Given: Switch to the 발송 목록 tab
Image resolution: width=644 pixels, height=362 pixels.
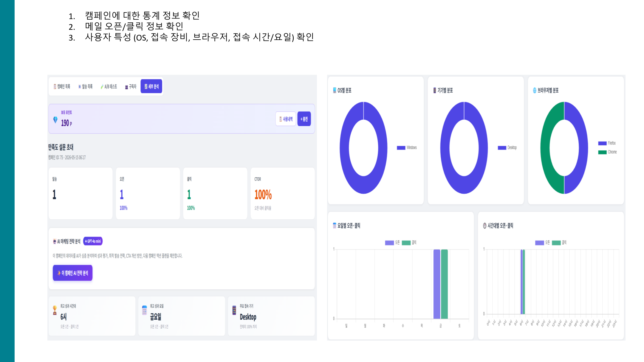Looking at the screenshot, I should click(x=85, y=86).
